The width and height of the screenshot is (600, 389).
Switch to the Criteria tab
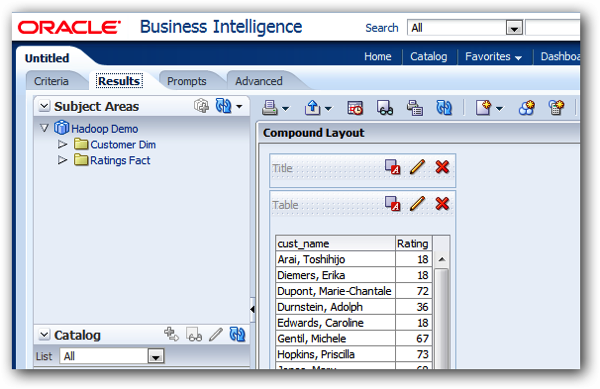51,81
